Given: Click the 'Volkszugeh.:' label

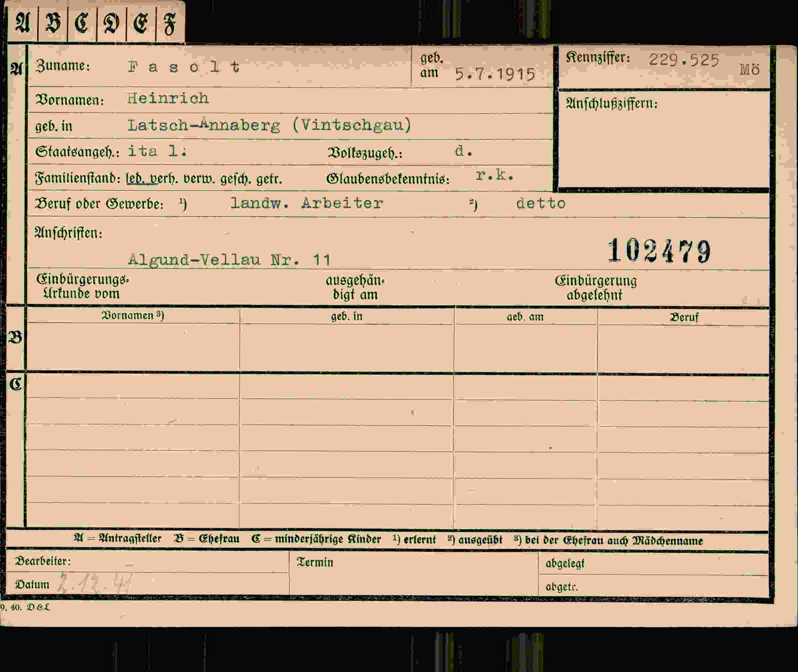Looking at the screenshot, I should pos(365,153).
